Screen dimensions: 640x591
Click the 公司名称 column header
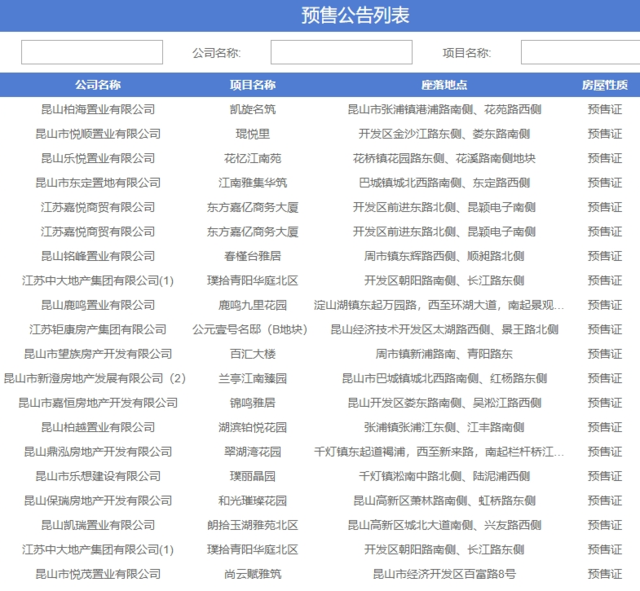point(98,85)
